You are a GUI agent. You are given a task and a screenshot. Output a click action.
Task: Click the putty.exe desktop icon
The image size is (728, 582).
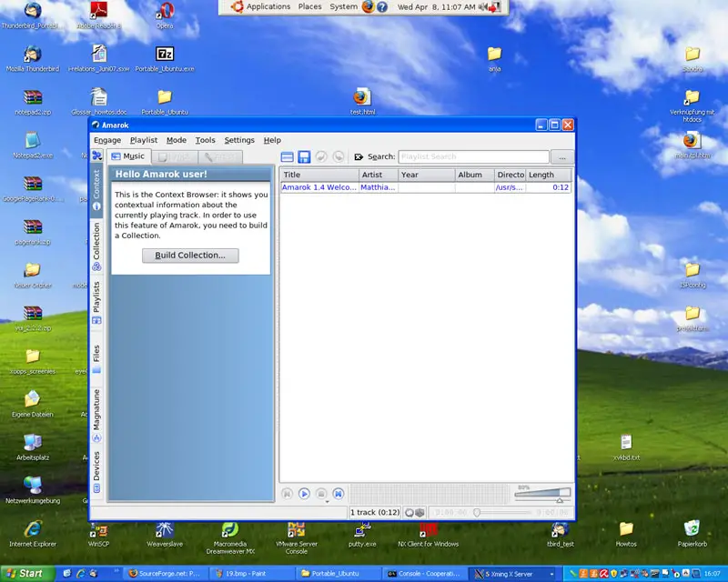(x=362, y=533)
